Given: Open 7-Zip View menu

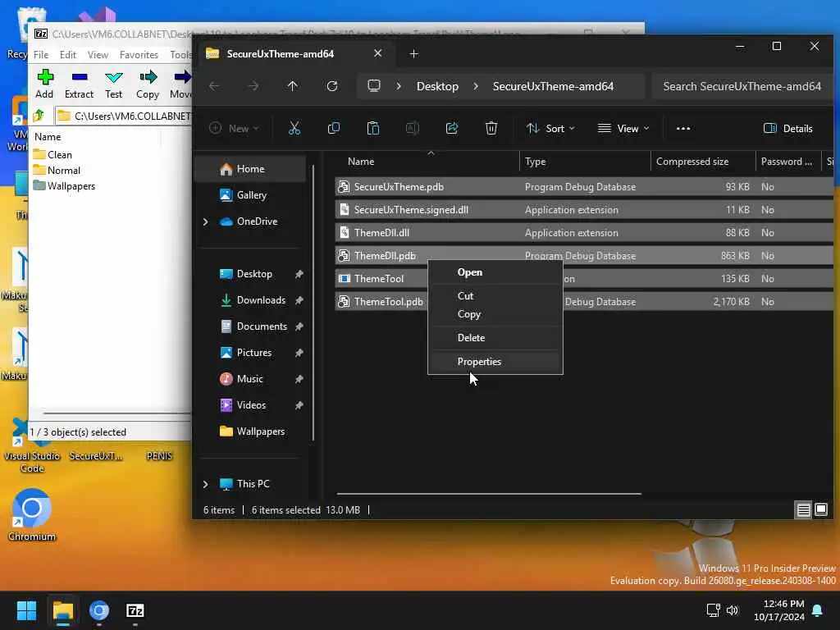Looking at the screenshot, I should click(98, 55).
